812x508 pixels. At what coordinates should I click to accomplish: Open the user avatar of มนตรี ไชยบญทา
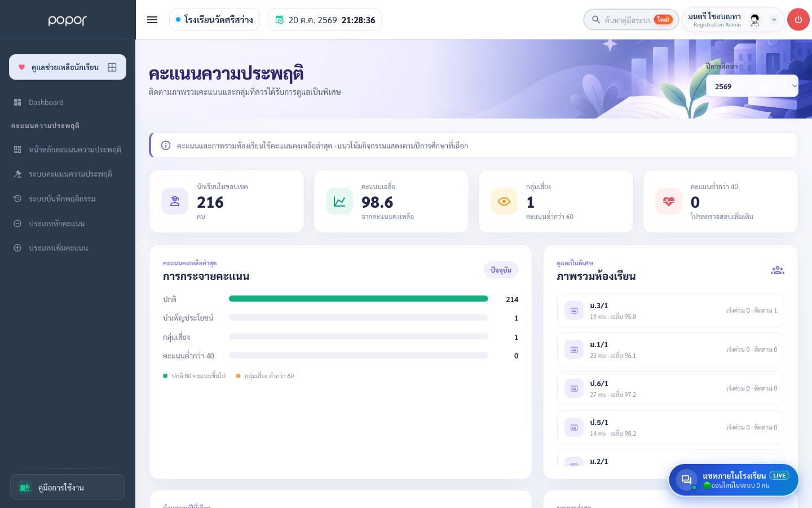[x=755, y=20]
